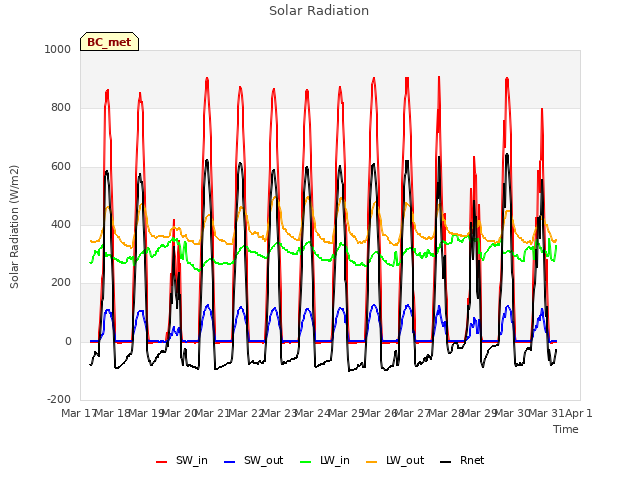Click the 600 y-axis tick label

pos(61,167)
